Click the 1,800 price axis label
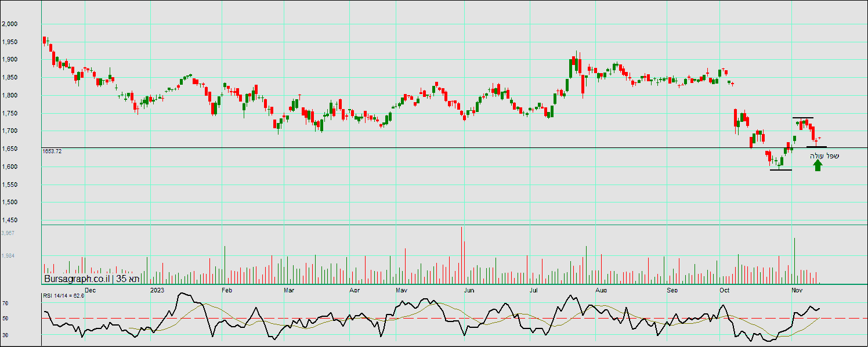The image size is (868, 347). [x=10, y=95]
